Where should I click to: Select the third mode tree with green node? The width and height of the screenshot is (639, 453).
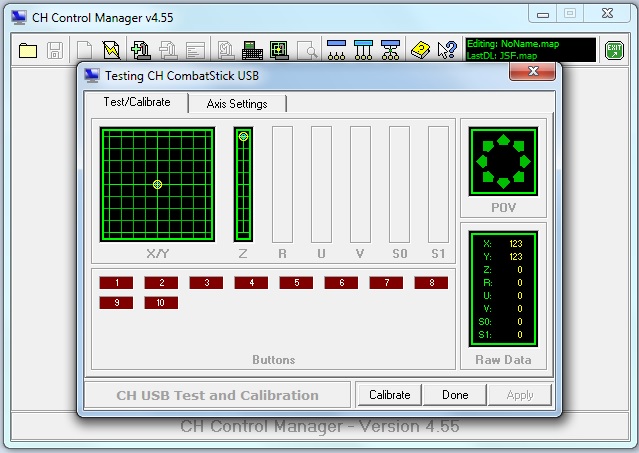pos(390,50)
